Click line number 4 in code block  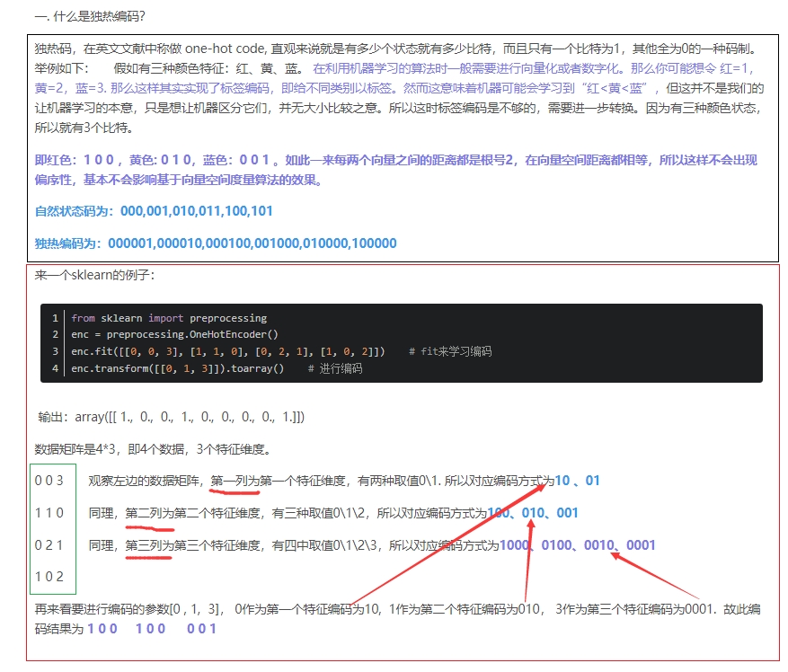pos(56,369)
